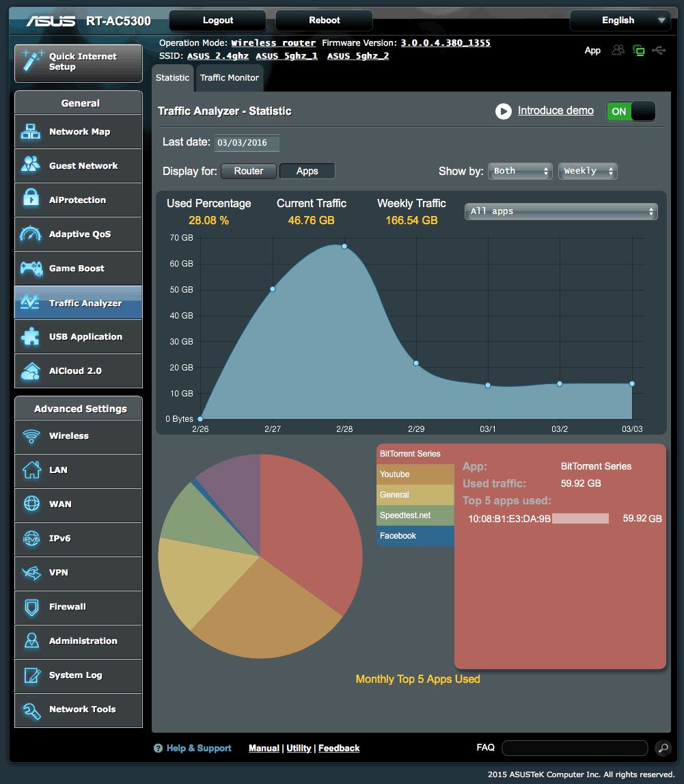
Task: Open AiProtection from the sidebar
Action: 78,200
